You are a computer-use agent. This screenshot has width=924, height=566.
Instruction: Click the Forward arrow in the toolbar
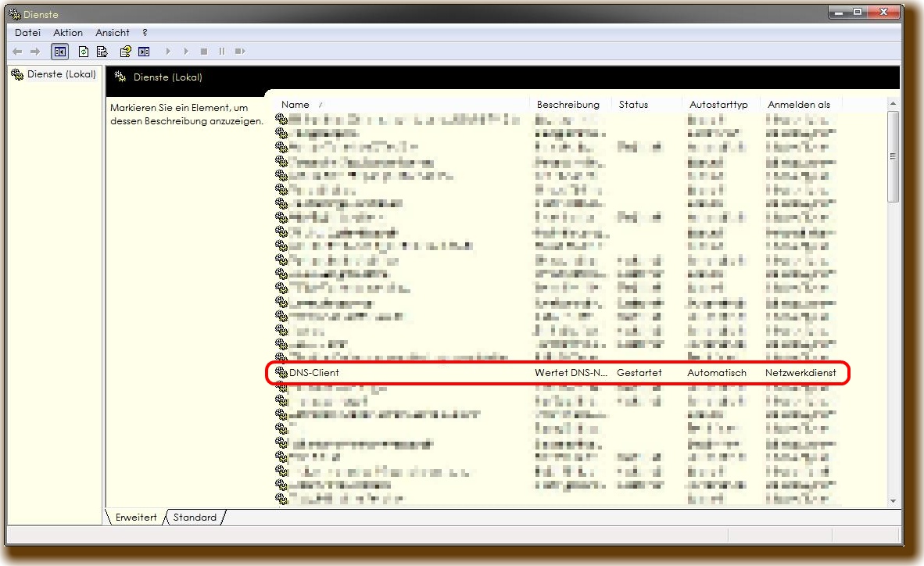coord(34,52)
